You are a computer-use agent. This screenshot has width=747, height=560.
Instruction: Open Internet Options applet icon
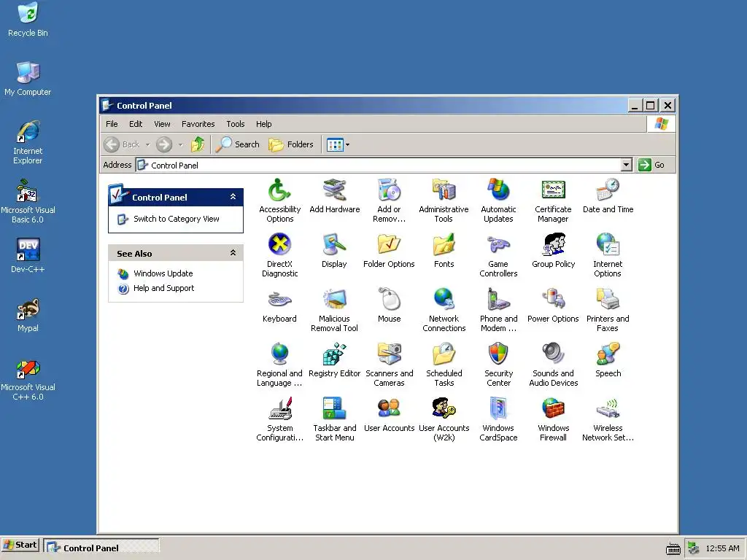[x=608, y=245]
